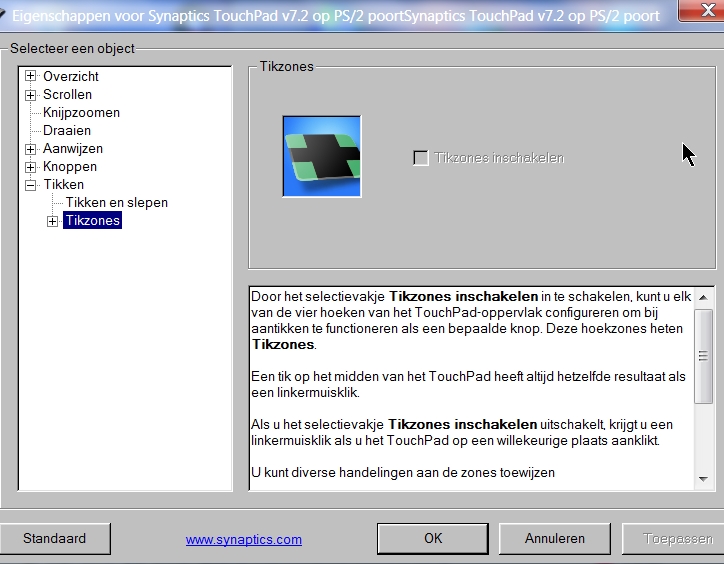The width and height of the screenshot is (724, 564).
Task: Expand the Knoppen tree node
Action: (30, 167)
